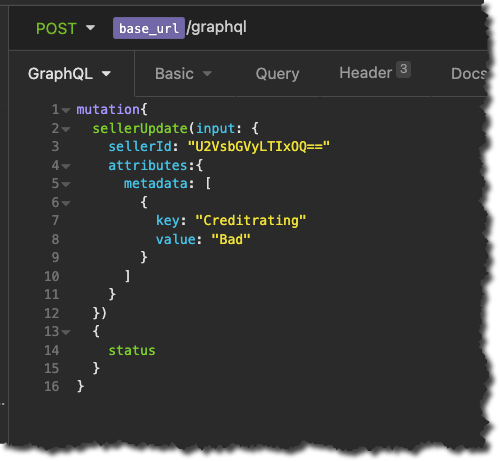
Task: Click the "Creditrating" key value
Action: pos(251,220)
